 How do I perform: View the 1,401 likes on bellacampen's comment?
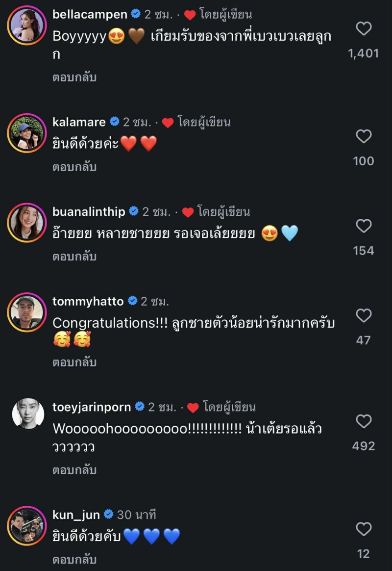(363, 53)
